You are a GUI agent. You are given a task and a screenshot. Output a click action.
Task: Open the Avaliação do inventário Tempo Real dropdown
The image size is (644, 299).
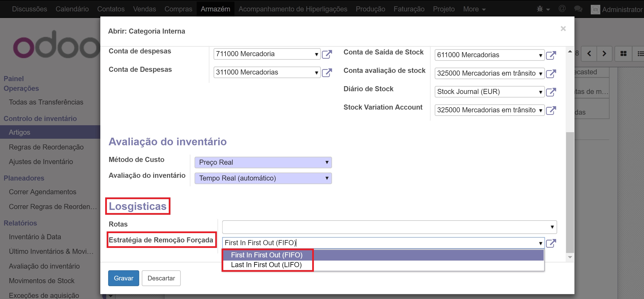point(263,178)
